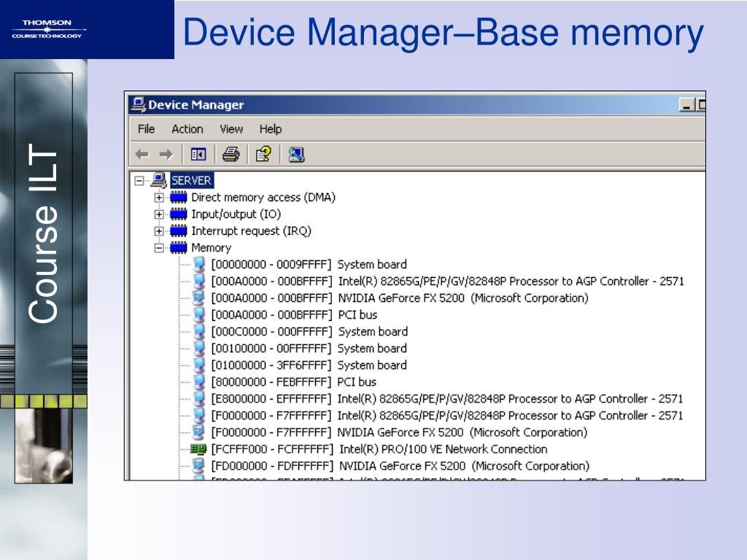Select [000C0000 - 000FFFFF] System board entry
This screenshot has height=560, width=747.
(309, 332)
